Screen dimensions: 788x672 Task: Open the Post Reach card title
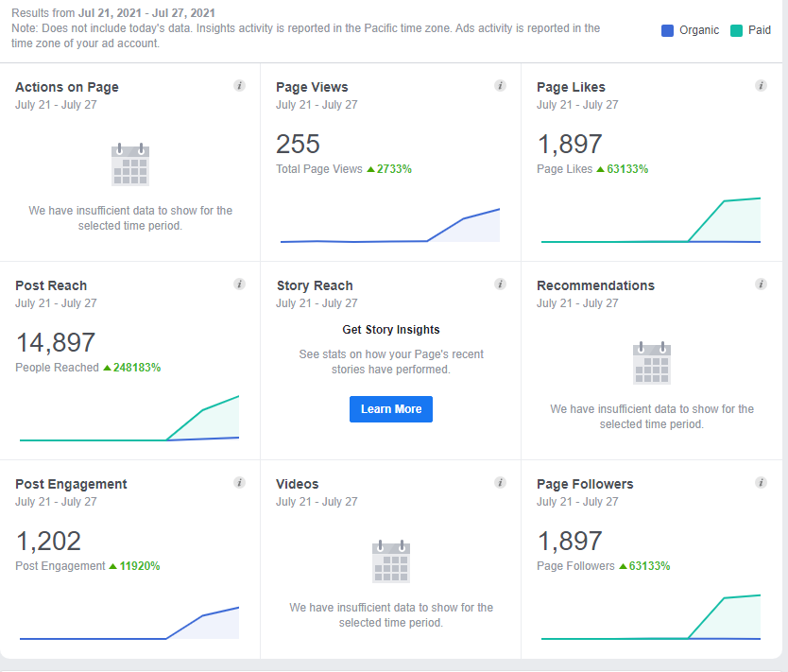click(51, 285)
